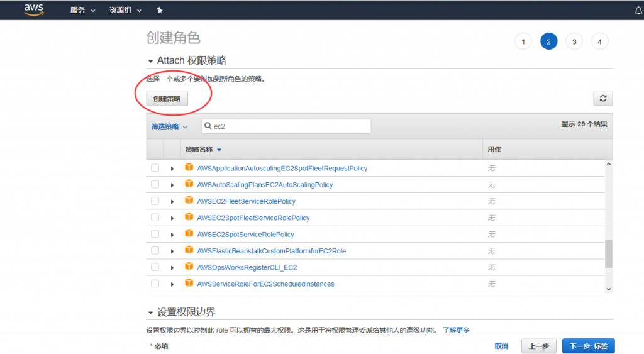
Task: Open the 服务 menu in top navigation
Action: coord(82,10)
